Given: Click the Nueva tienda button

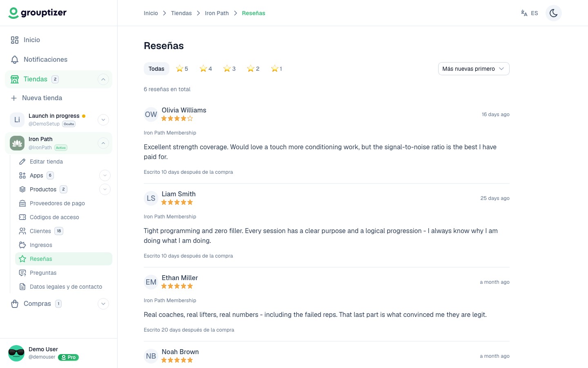Looking at the screenshot, I should [37, 98].
